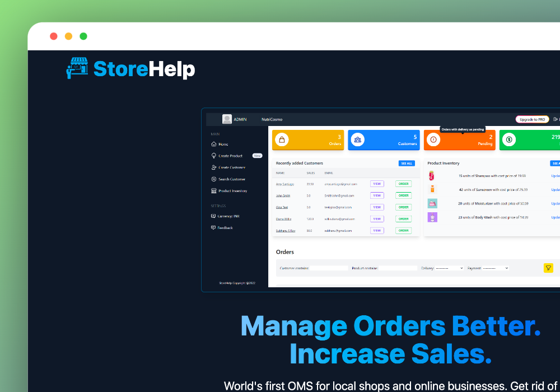Open Create Product via its bulb icon
This screenshot has width=560, height=392.
tap(214, 156)
